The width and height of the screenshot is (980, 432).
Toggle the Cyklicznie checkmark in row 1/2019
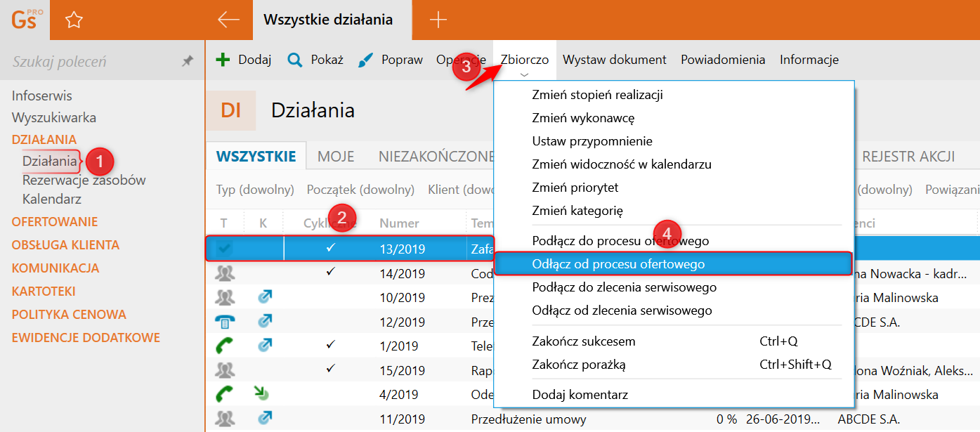pos(331,345)
